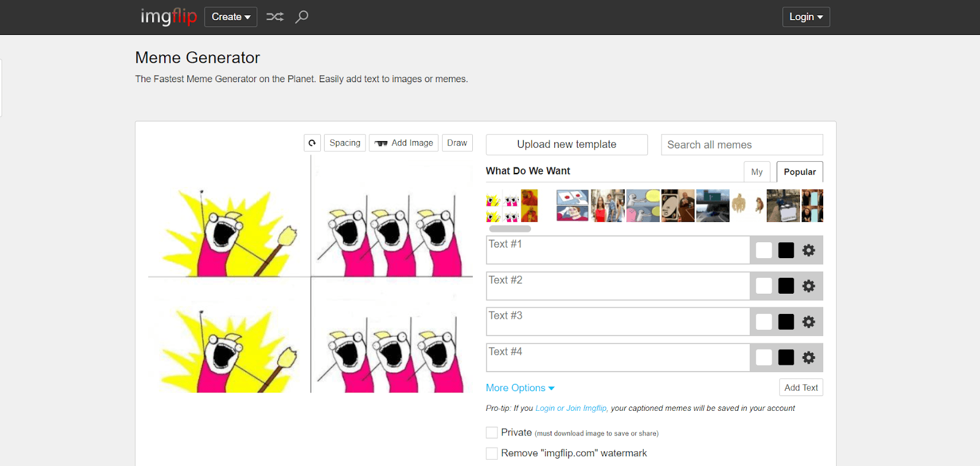
Task: Open the Login dropdown
Action: 806,17
